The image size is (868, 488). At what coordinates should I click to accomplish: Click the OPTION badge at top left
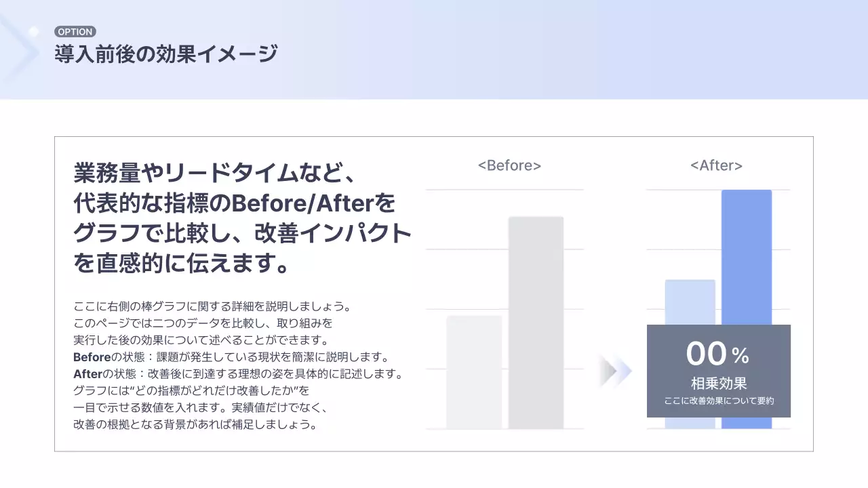[75, 31]
